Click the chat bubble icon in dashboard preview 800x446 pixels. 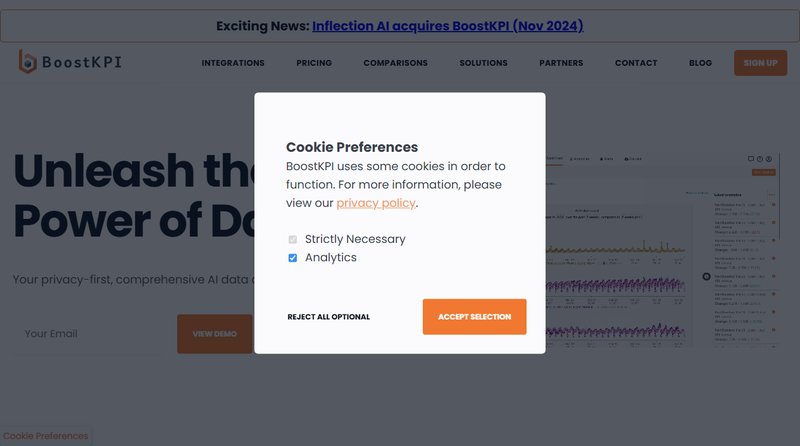[751, 159]
